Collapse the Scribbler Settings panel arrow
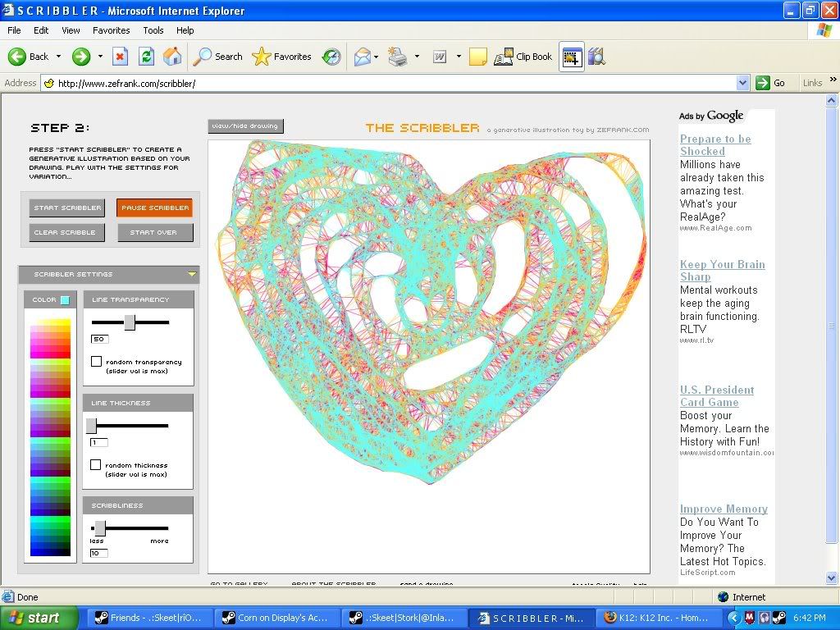This screenshot has height=630, width=840. pyautogui.click(x=191, y=275)
